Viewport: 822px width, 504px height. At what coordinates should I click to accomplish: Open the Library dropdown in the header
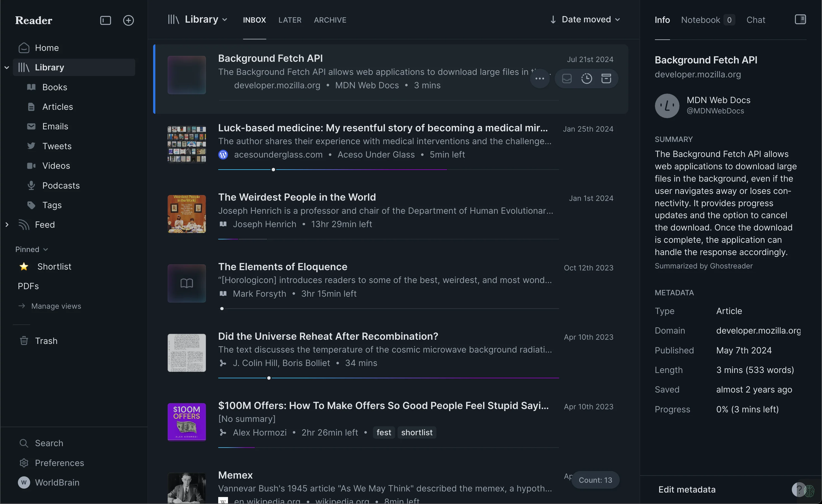(x=198, y=19)
